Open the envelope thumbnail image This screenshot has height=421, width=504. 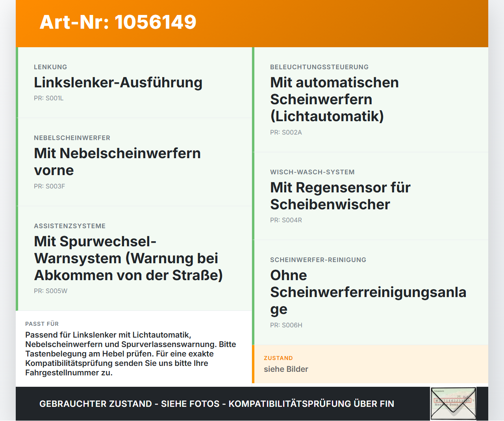coord(453,404)
